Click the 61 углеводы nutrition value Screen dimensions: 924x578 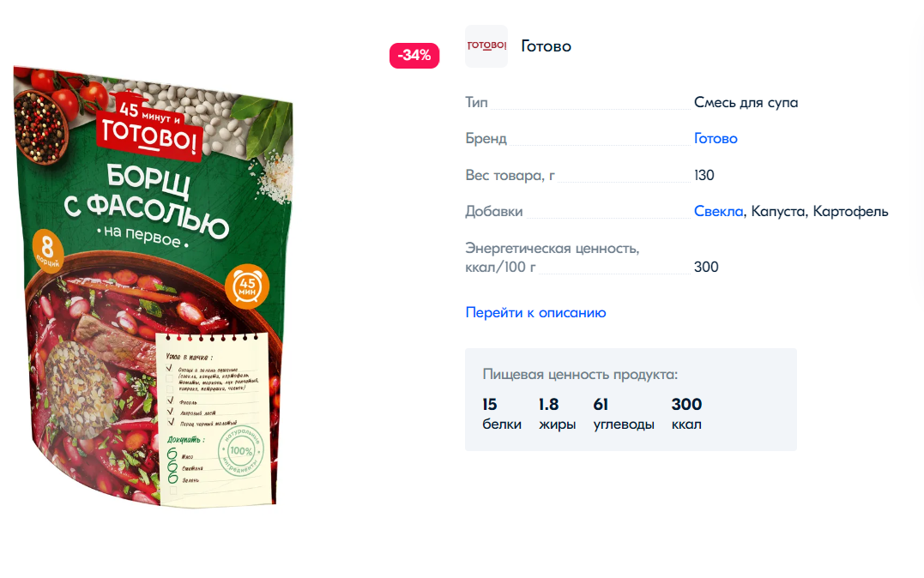pos(624,413)
